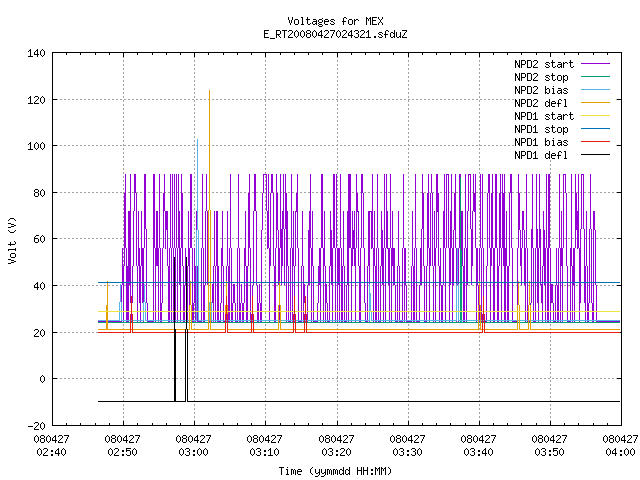Screen dimensions: 640x480
Task: Click the y-axis tick value 100
Action: 36,146
